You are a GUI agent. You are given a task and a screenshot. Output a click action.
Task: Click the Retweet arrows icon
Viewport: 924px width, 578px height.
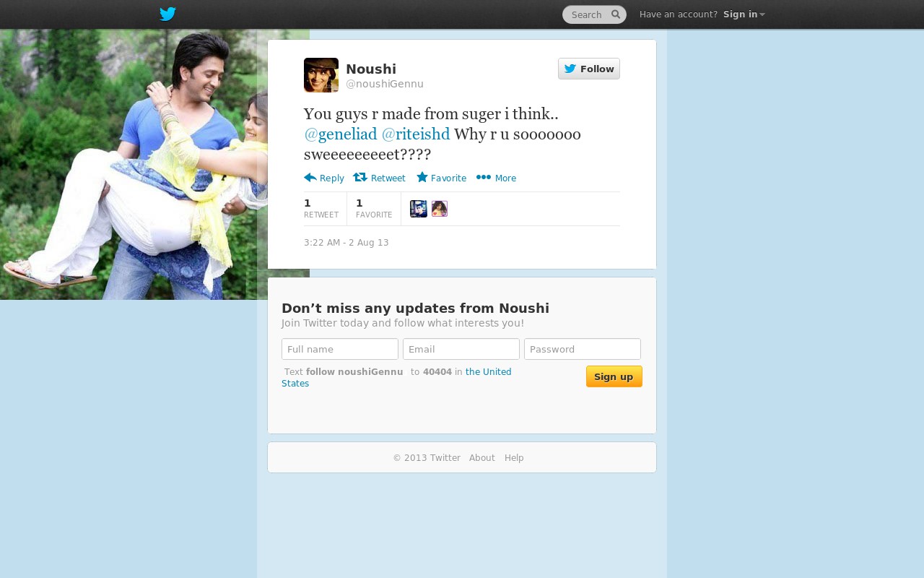360,178
